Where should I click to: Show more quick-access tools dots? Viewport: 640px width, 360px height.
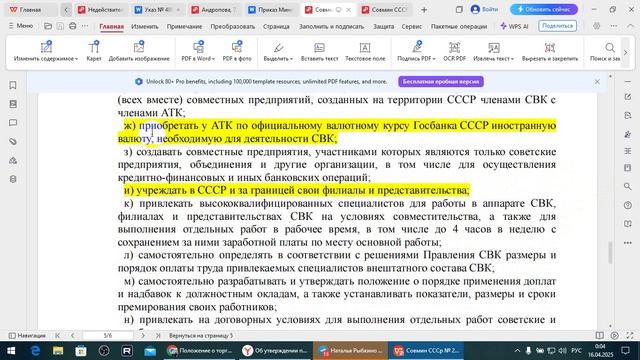85,26
